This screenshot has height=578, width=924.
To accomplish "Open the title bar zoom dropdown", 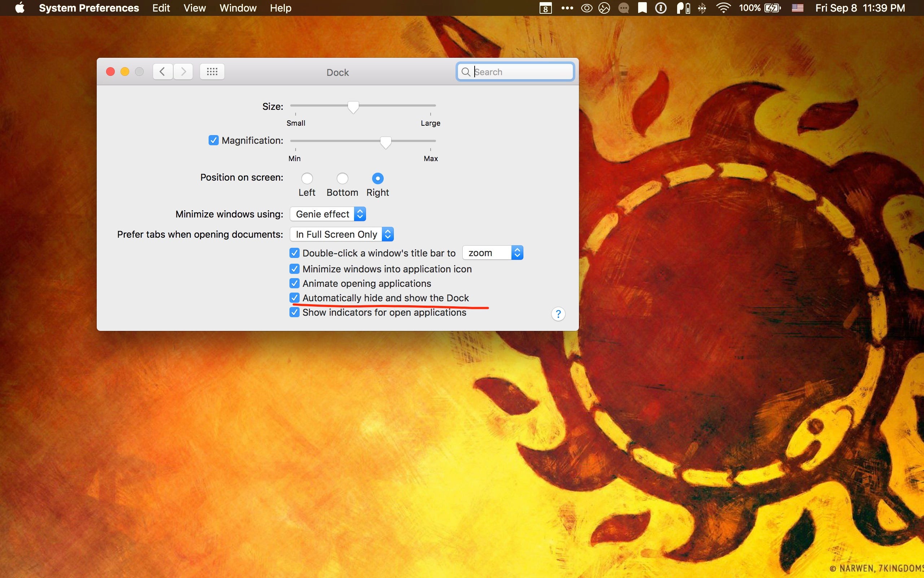I will click(493, 253).
